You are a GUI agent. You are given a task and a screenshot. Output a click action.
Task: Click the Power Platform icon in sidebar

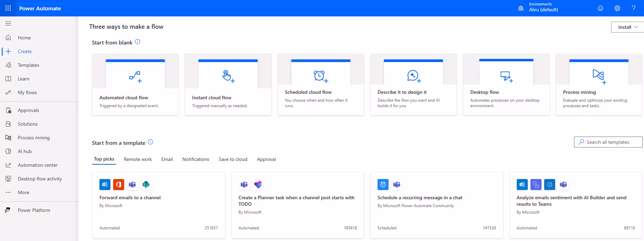(x=8, y=210)
